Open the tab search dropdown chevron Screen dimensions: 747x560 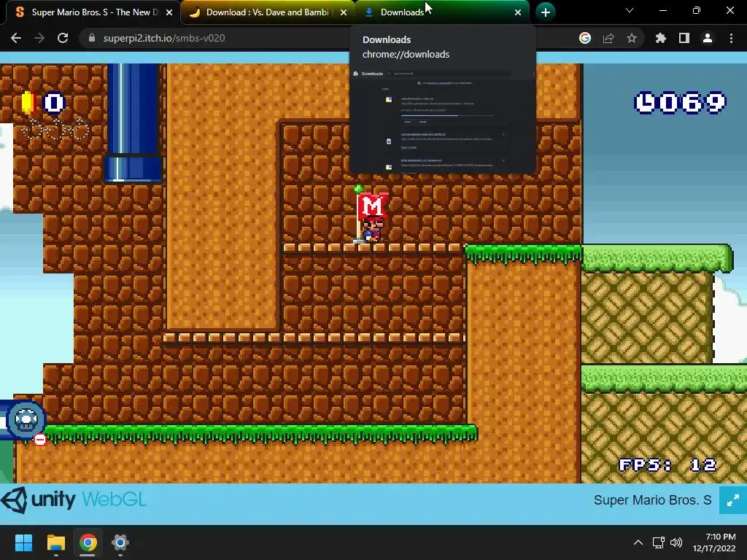click(630, 10)
